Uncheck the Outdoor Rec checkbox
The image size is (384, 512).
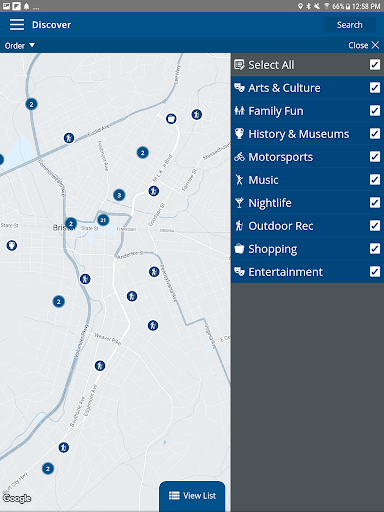(375, 226)
